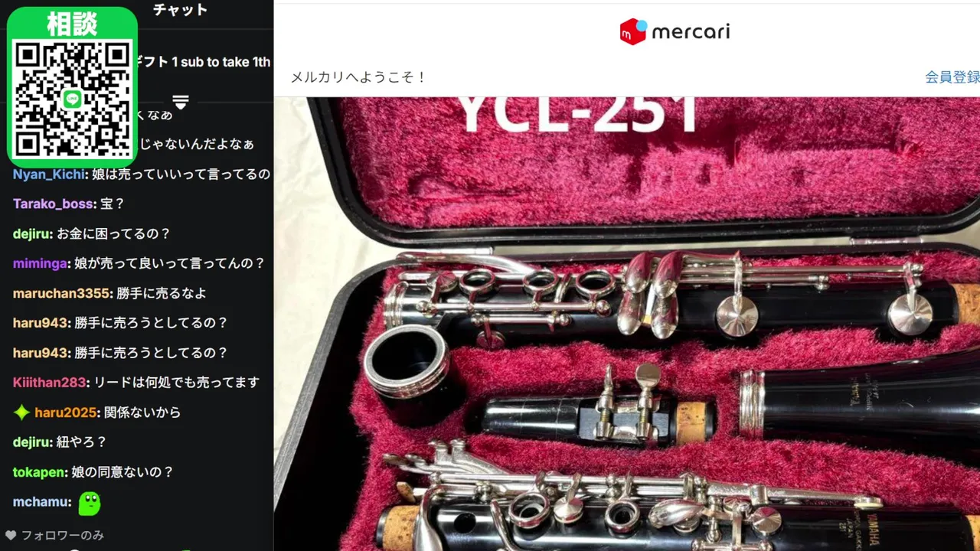Image resolution: width=980 pixels, height=551 pixels.
Task: Click the green LINE icon inside QR code
Action: click(73, 99)
